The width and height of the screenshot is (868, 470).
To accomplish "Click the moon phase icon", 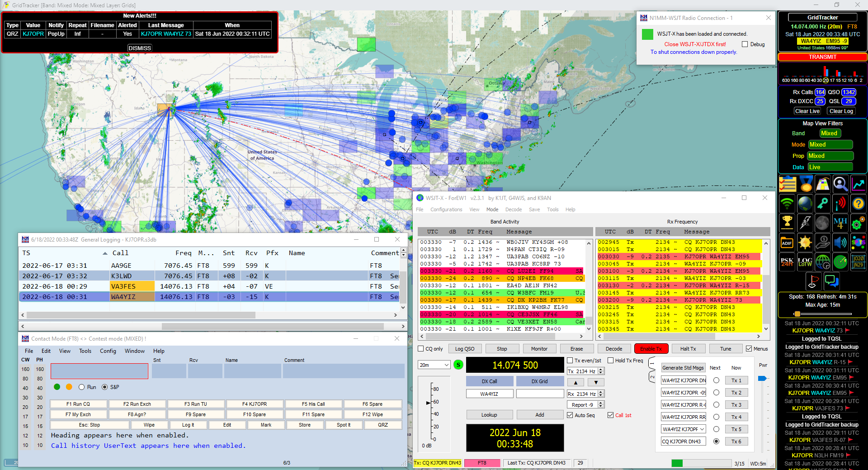I will [x=823, y=223].
